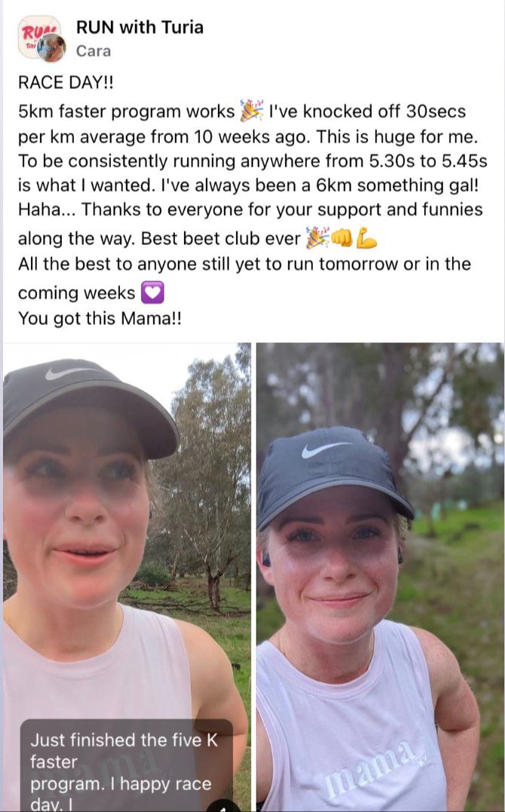Open the RUN with Turia group avatar
Image resolution: width=505 pixels, height=812 pixels.
(34, 32)
